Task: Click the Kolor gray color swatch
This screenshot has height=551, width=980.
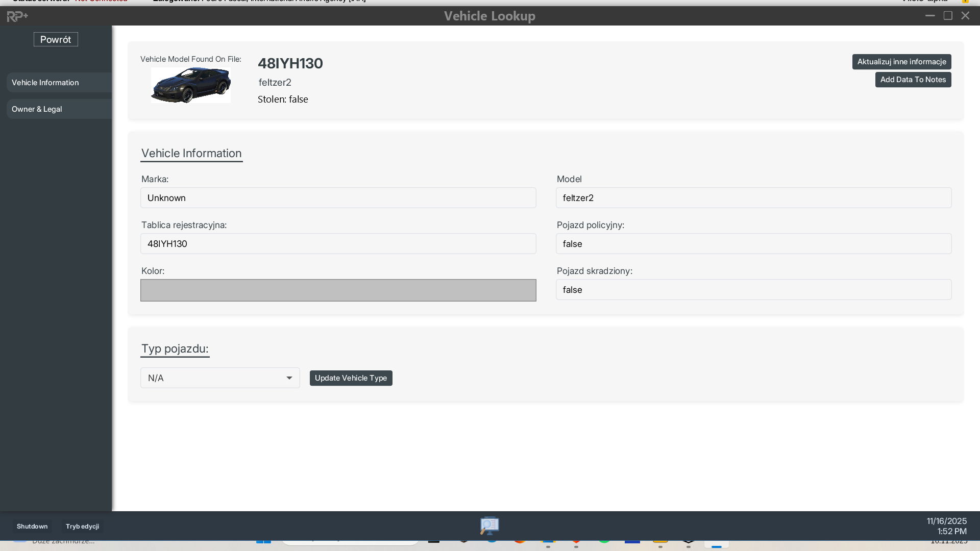Action: click(x=338, y=290)
